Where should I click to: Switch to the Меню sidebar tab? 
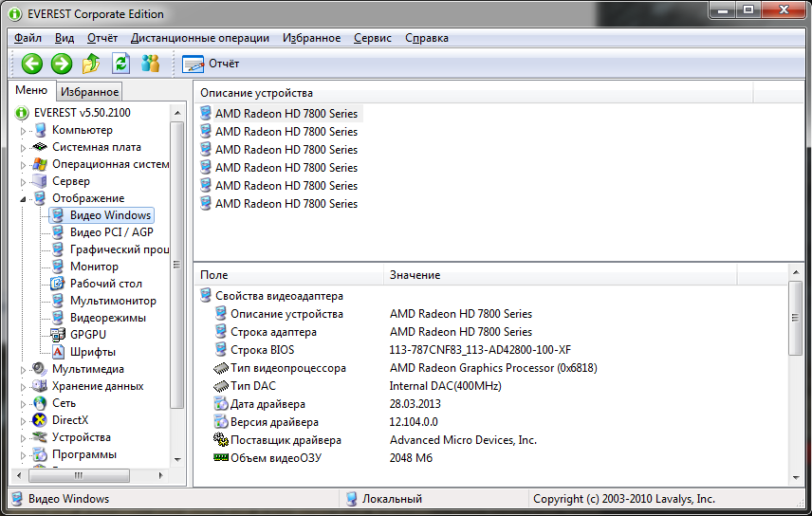(31, 90)
